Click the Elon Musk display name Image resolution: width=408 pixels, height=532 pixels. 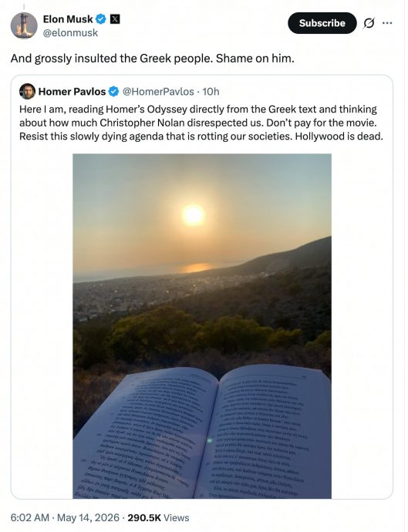pos(68,19)
